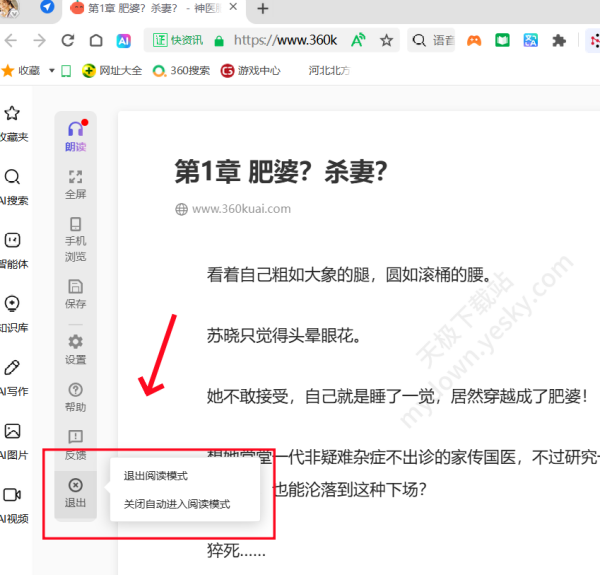Enter fullscreen with the 全屏 icon
This screenshot has height=575, width=600.
(76, 183)
